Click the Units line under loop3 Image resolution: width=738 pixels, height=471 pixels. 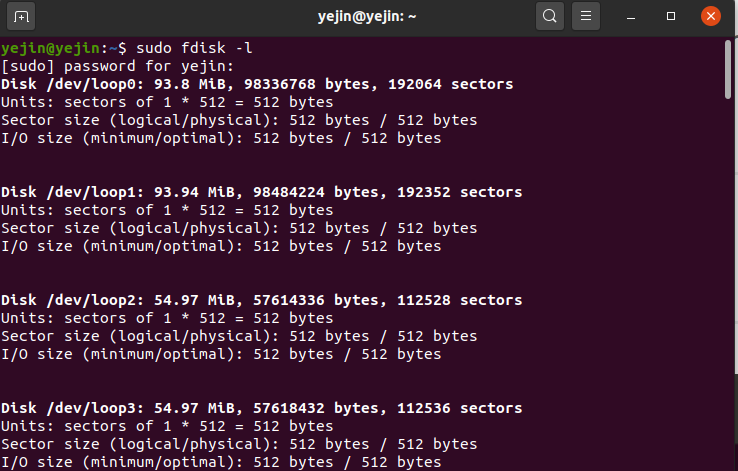pos(167,426)
